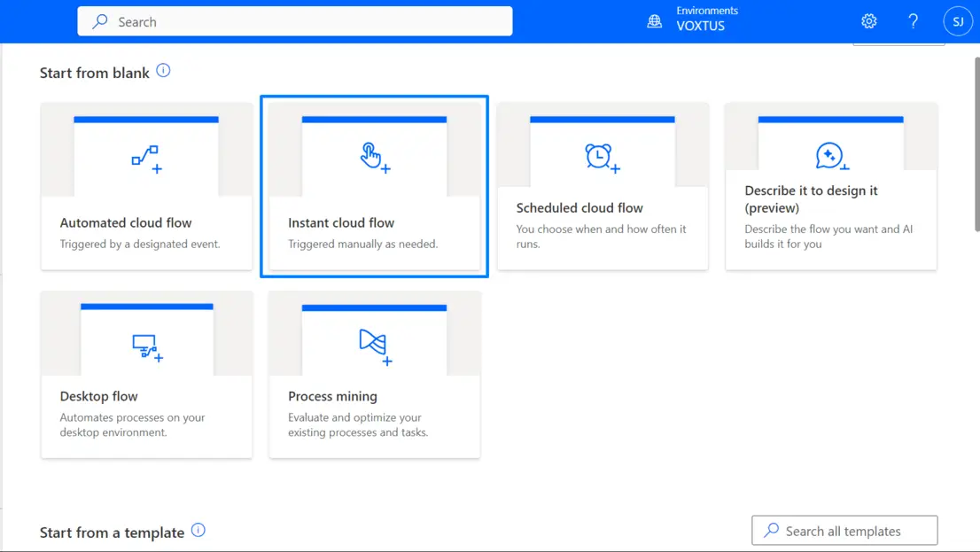Screen dimensions: 980x552
Task: Click the Desktop flow description text
Action: pos(132,425)
